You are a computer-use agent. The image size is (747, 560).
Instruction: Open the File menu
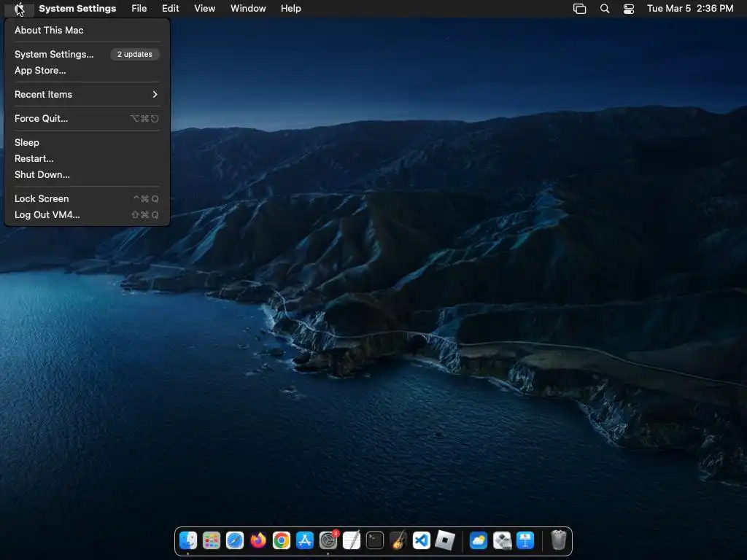[139, 9]
